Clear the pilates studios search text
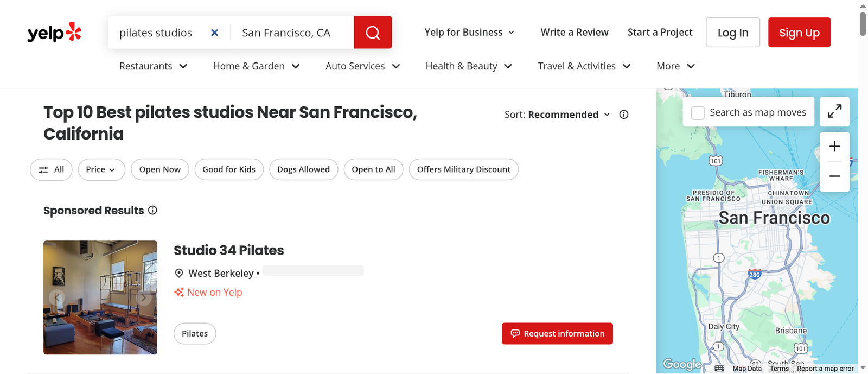The image size is (868, 374). point(214,33)
